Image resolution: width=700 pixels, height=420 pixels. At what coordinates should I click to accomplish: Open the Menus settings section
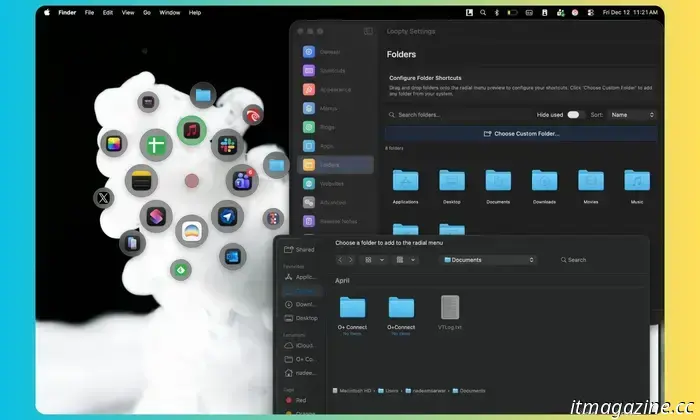336,108
